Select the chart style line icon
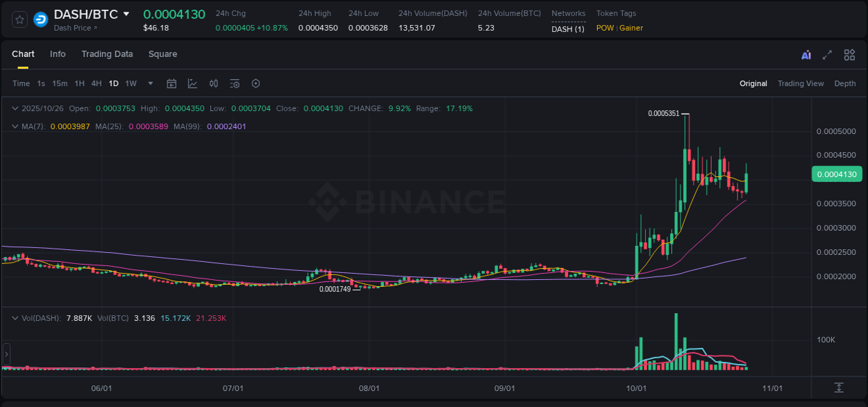The height and width of the screenshot is (407, 868). coord(192,83)
